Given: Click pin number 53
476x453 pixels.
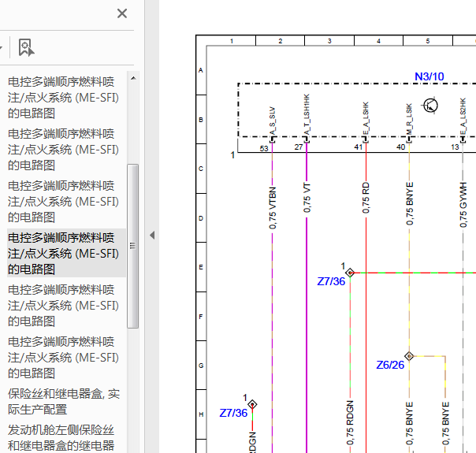Looking at the screenshot, I should click(264, 148).
